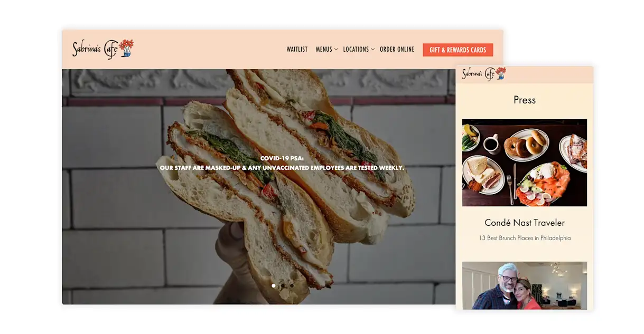Viewport: 644px width, 334px height.
Task: Open 13 Best Brunch Places in Philadelphia
Action: tap(525, 238)
